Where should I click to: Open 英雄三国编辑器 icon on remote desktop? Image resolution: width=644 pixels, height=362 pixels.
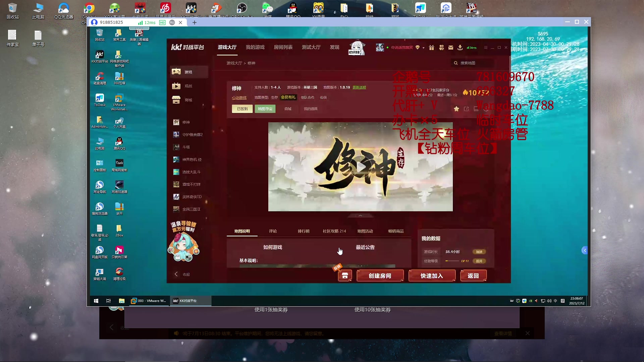coord(139,37)
